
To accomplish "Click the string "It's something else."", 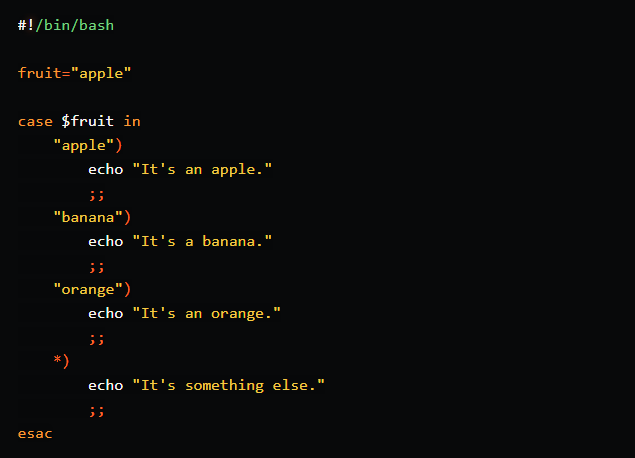I will click(228, 386).
